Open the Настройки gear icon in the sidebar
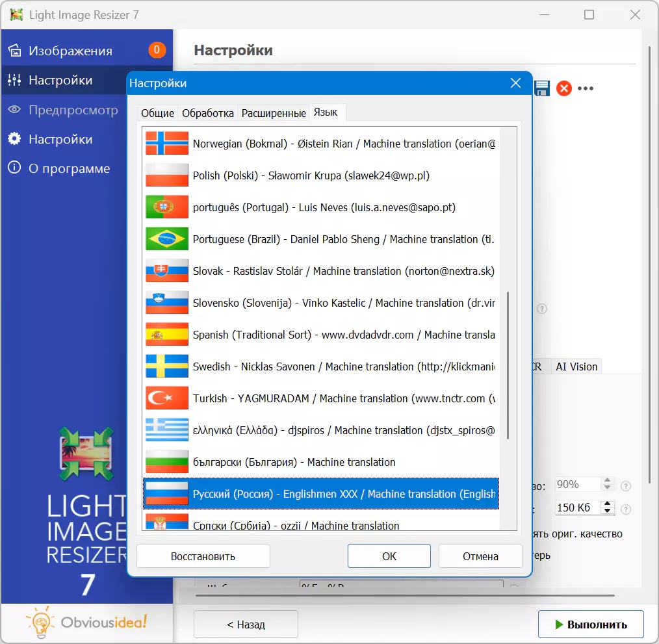This screenshot has height=644, width=659. click(14, 138)
